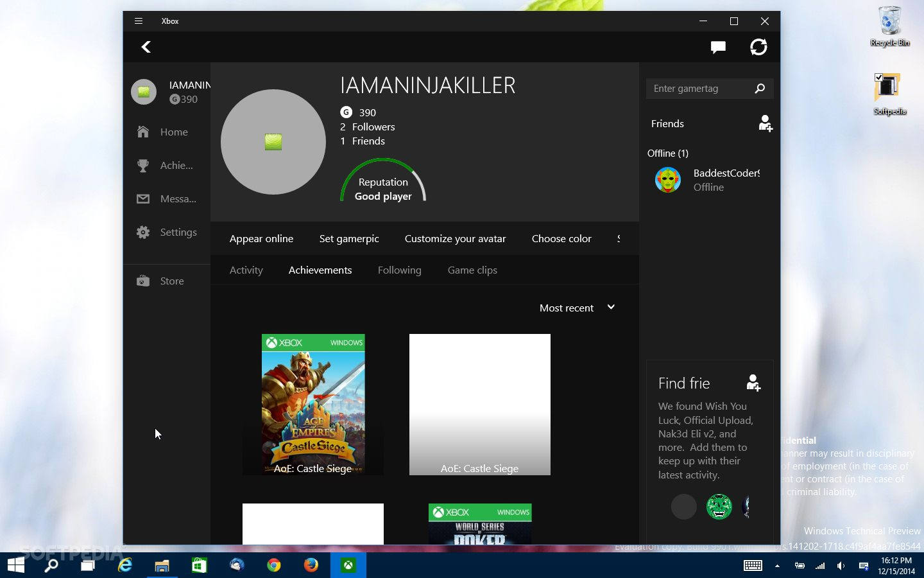924x578 pixels.
Task: Click the Windows Start button
Action: pyautogui.click(x=16, y=565)
